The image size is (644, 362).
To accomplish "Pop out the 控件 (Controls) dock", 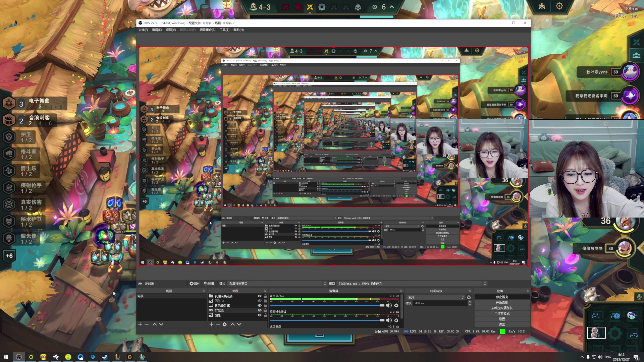I will [528, 291].
